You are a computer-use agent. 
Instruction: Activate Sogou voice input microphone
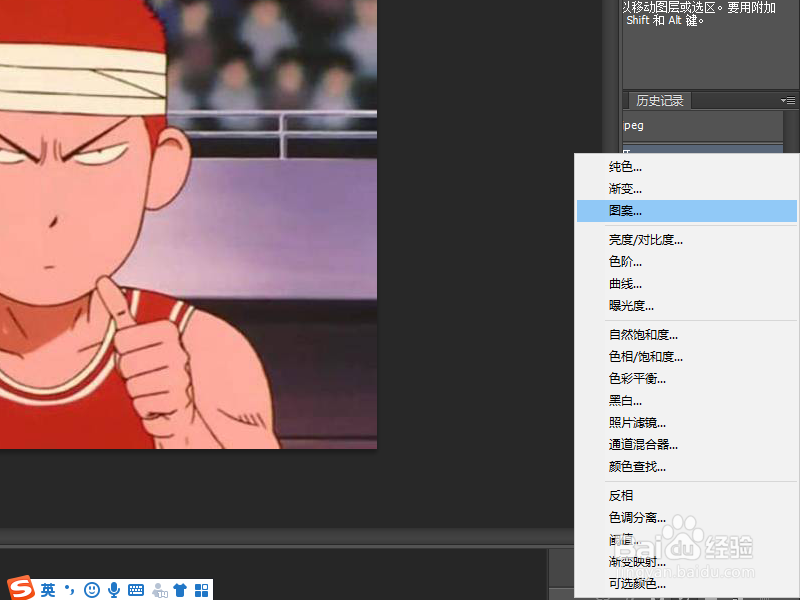[x=114, y=590]
